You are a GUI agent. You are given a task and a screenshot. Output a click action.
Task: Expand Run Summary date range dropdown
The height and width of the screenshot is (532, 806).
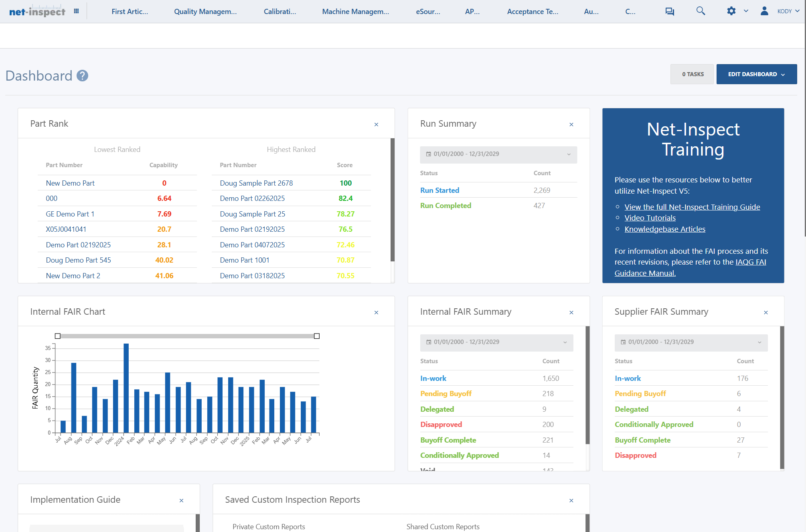498,154
